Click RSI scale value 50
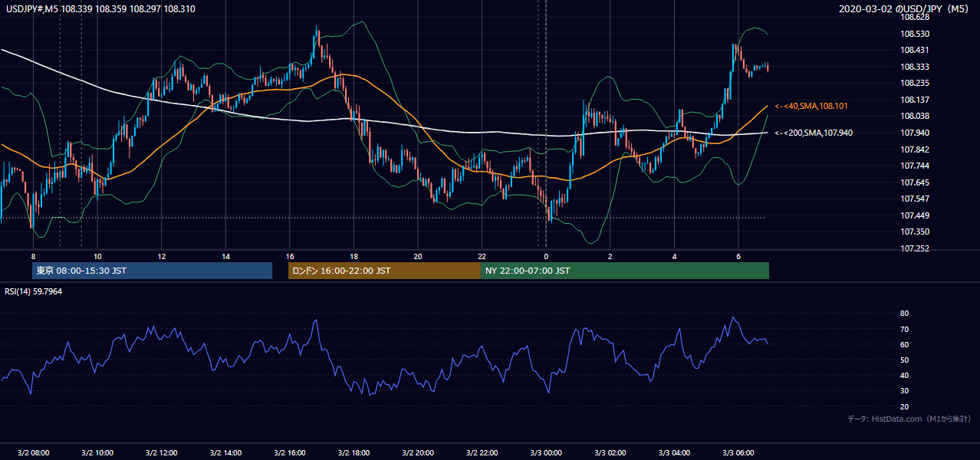Viewport: 980px width, 460px height. pos(905,360)
